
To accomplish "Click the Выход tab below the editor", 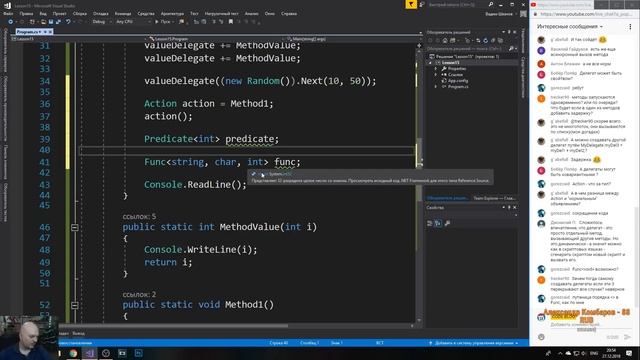I will tap(78, 333).
